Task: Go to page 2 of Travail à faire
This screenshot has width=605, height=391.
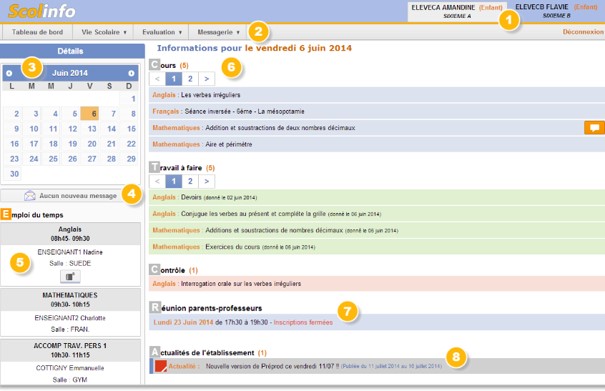Action: (190, 181)
